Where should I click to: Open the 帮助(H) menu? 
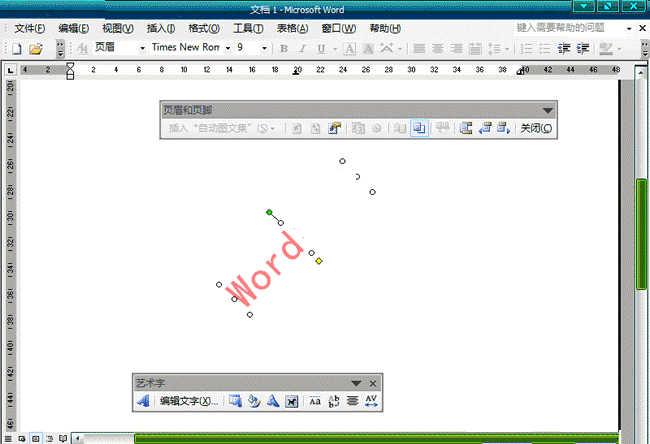[x=385, y=28]
